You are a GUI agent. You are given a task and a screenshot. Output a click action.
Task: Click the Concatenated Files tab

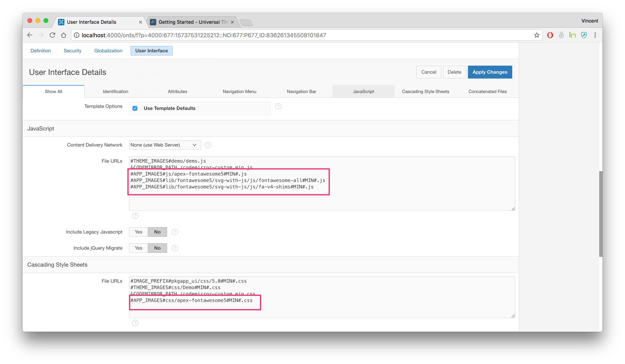(487, 91)
